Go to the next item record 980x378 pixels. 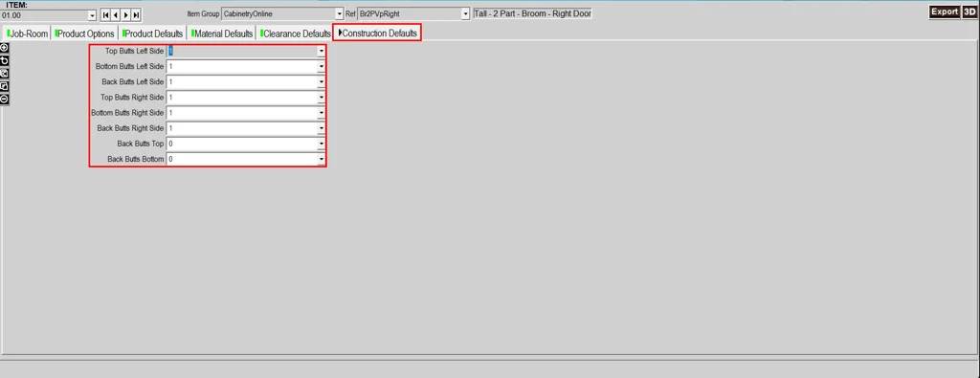(126, 14)
